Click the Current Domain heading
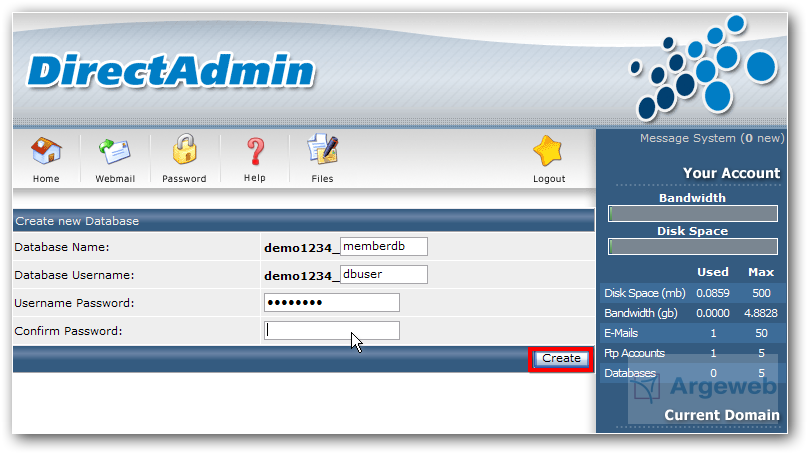This screenshot has height=454, width=808. coord(722,415)
